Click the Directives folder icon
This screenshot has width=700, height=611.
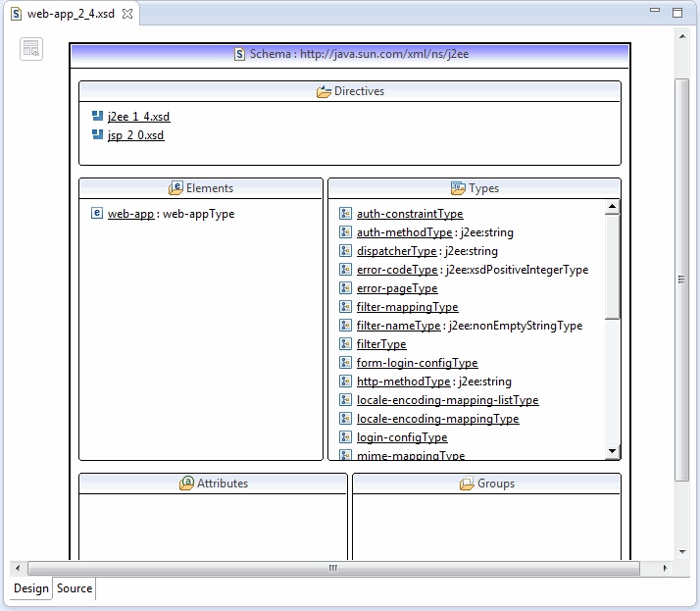(x=324, y=91)
